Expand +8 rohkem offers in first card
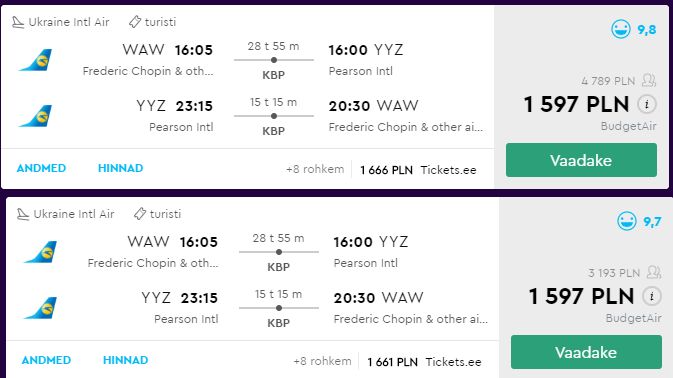Viewport: 673px width, 378px height. 315,169
